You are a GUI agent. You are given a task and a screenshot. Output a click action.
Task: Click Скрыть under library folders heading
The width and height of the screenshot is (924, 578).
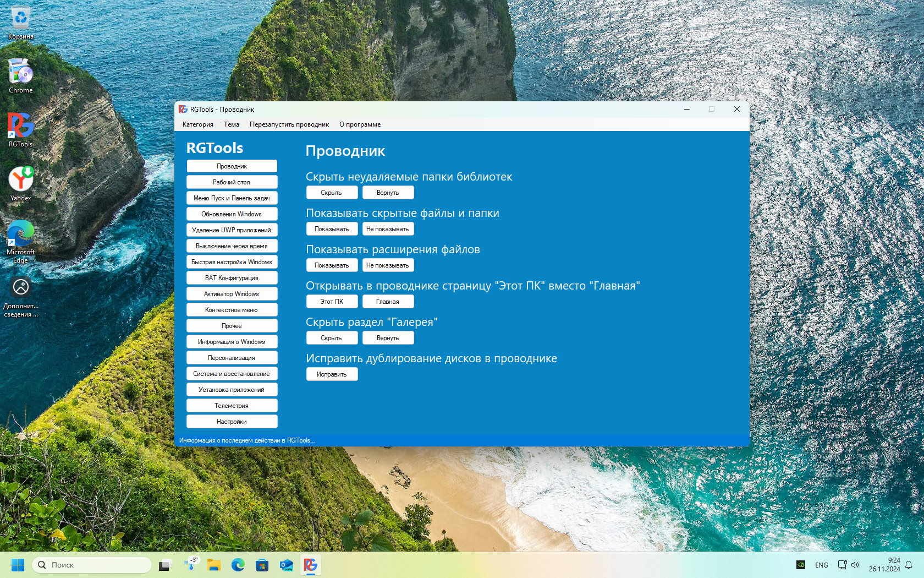332,193
